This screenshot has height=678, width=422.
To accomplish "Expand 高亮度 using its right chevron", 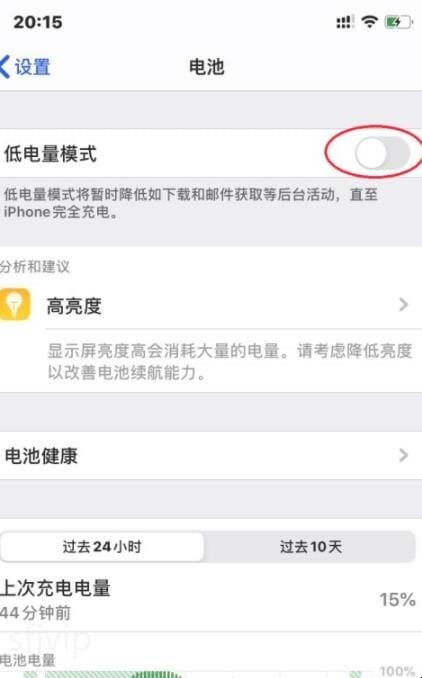I will pos(403,304).
